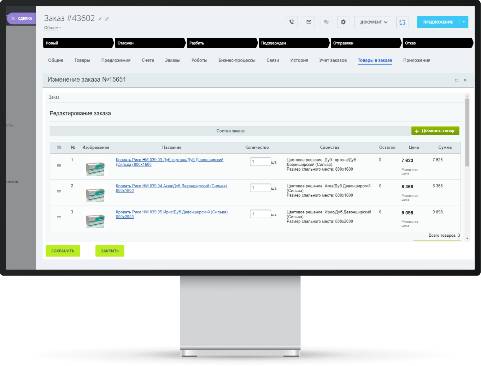
Task: Open the Товары tab
Action: click(x=82, y=60)
